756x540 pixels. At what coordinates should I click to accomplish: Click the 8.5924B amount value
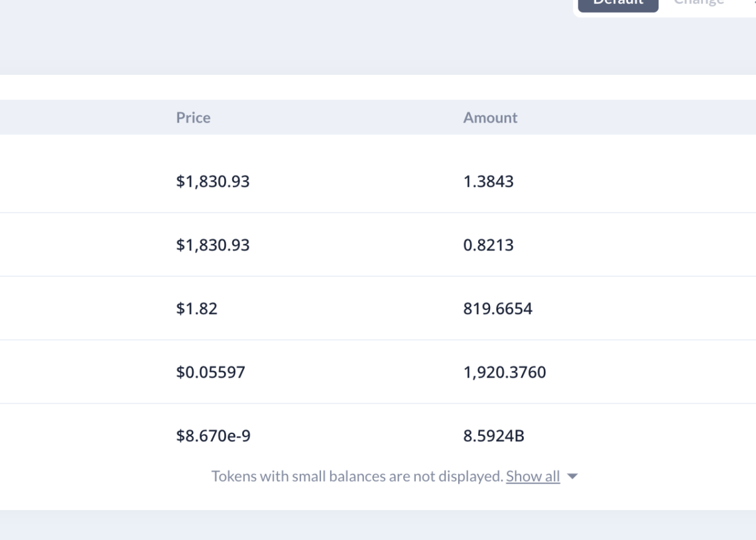point(493,436)
